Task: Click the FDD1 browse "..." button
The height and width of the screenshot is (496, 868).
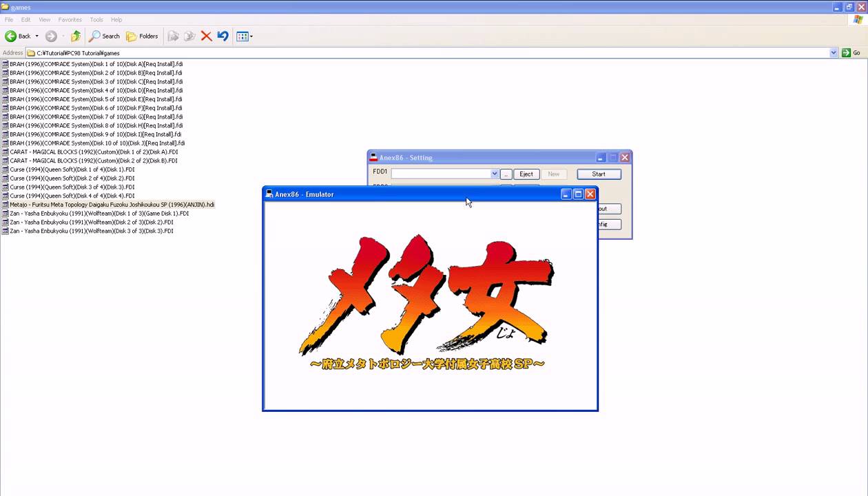Action: click(506, 174)
